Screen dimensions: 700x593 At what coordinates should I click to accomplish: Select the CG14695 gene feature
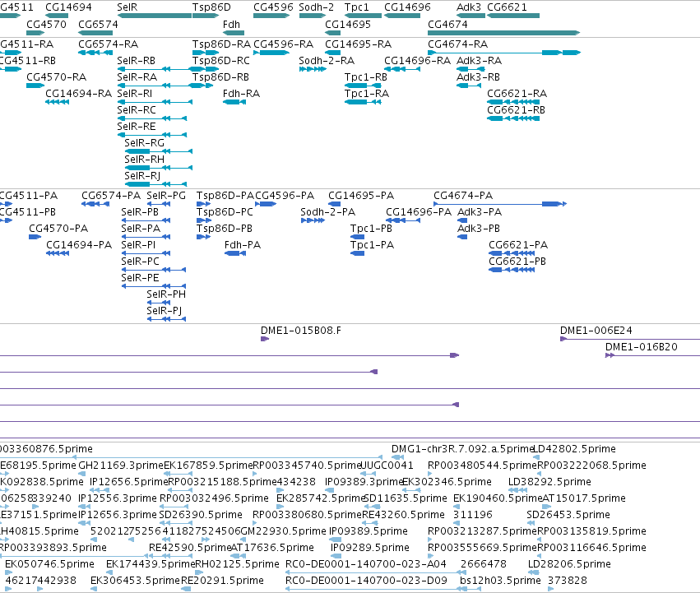tap(332, 33)
